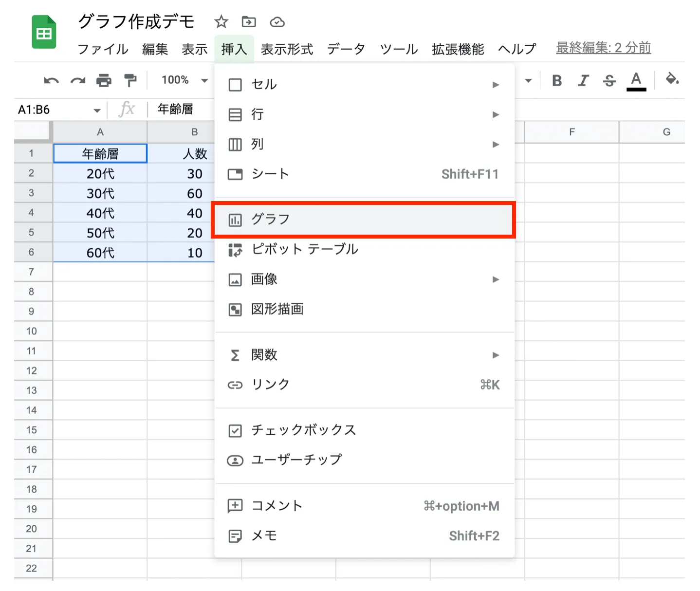This screenshot has width=700, height=591.
Task: Select ユーザーチップ option
Action: tap(364, 460)
